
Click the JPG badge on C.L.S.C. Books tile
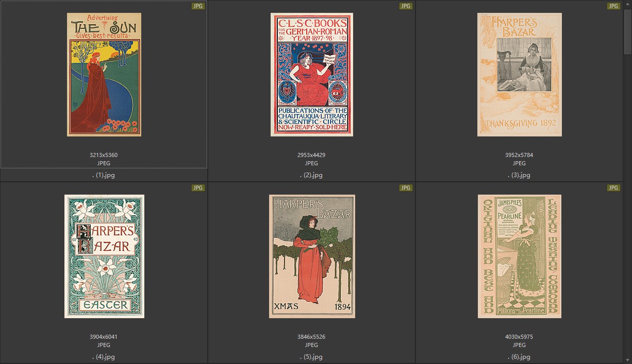tap(406, 6)
